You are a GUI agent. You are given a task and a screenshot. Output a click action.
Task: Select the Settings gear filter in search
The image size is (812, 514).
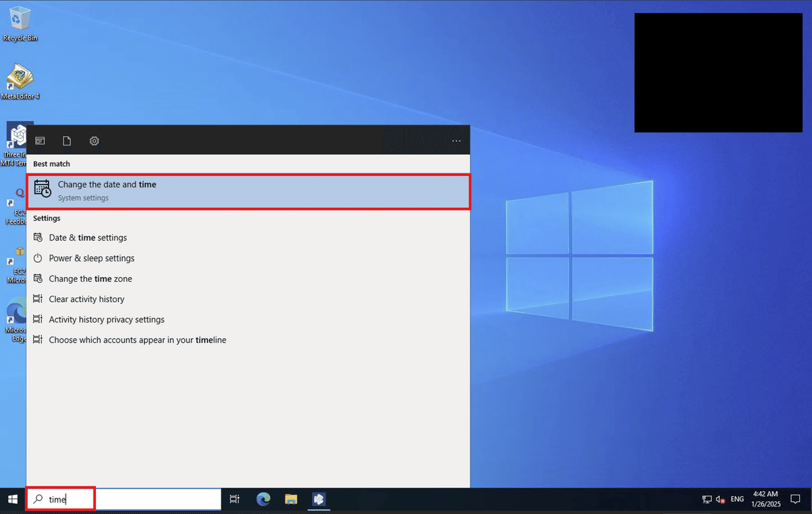tap(94, 140)
